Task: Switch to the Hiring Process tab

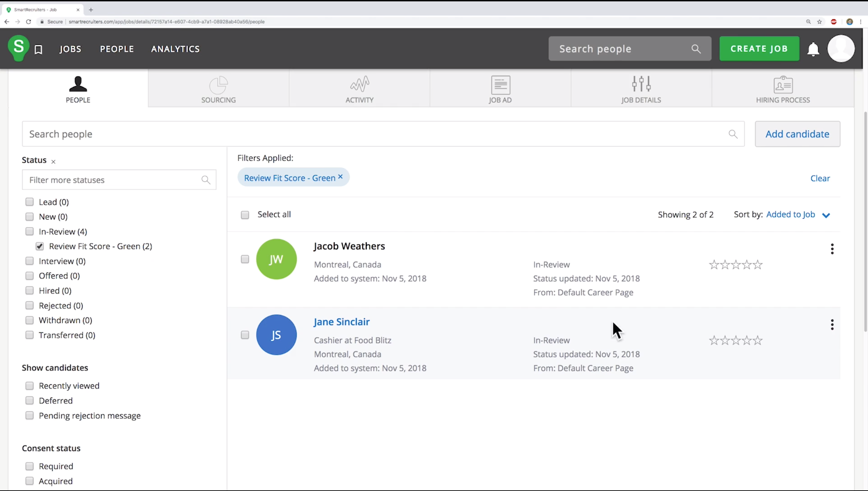Action: tap(782, 89)
